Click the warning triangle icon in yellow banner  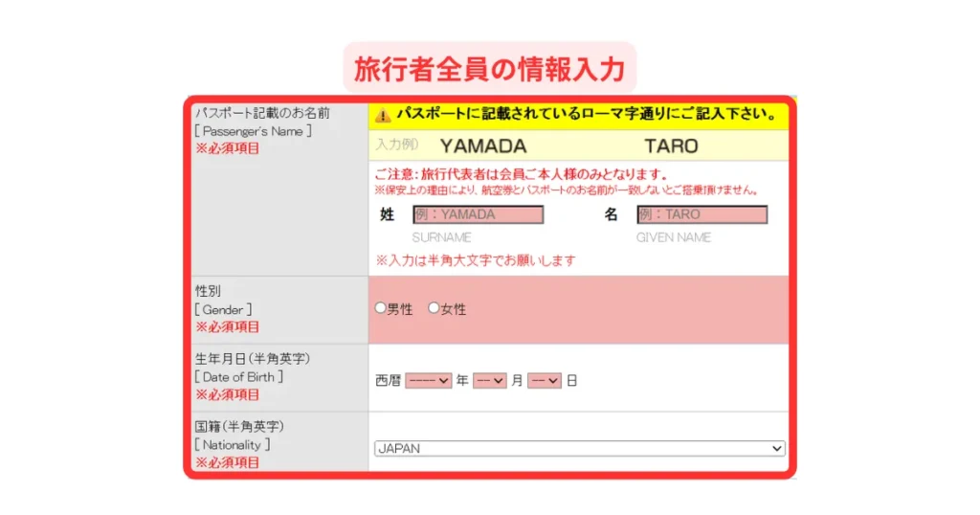pos(383,116)
